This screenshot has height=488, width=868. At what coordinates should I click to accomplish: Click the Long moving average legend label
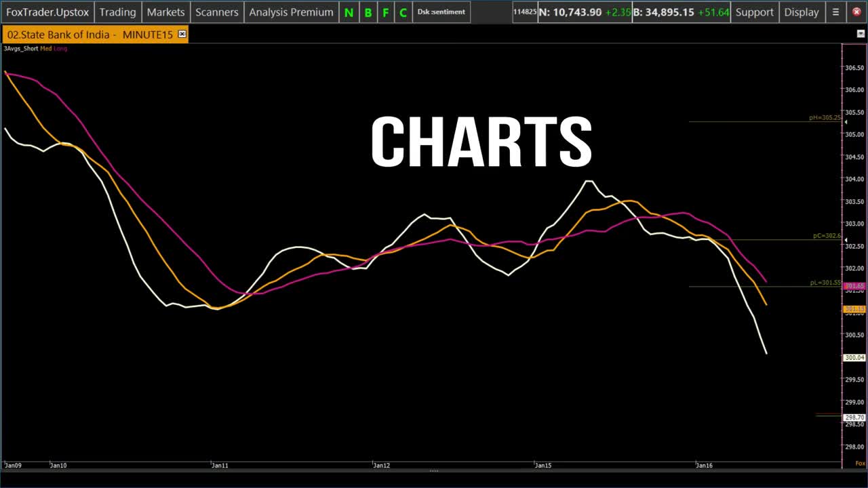(60, 49)
